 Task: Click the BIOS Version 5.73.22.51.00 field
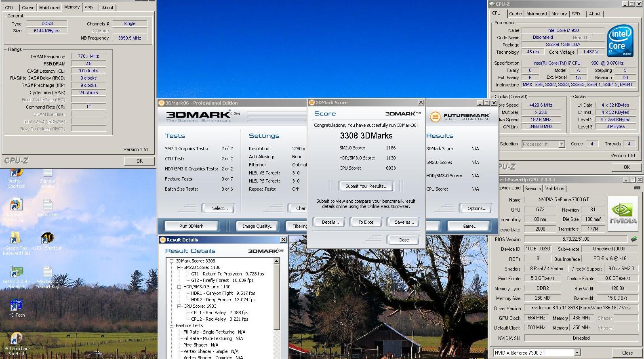tap(575, 239)
